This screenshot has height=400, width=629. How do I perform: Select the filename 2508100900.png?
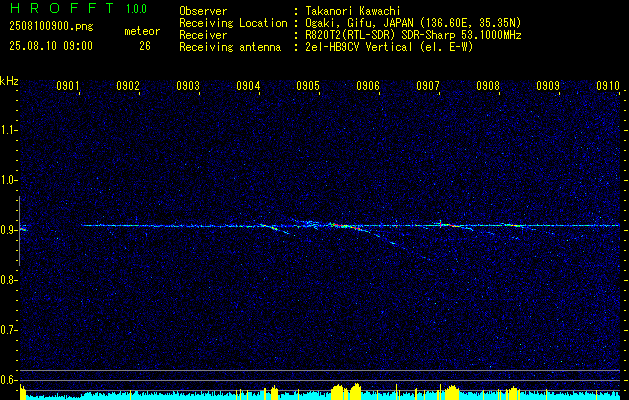click(x=51, y=27)
